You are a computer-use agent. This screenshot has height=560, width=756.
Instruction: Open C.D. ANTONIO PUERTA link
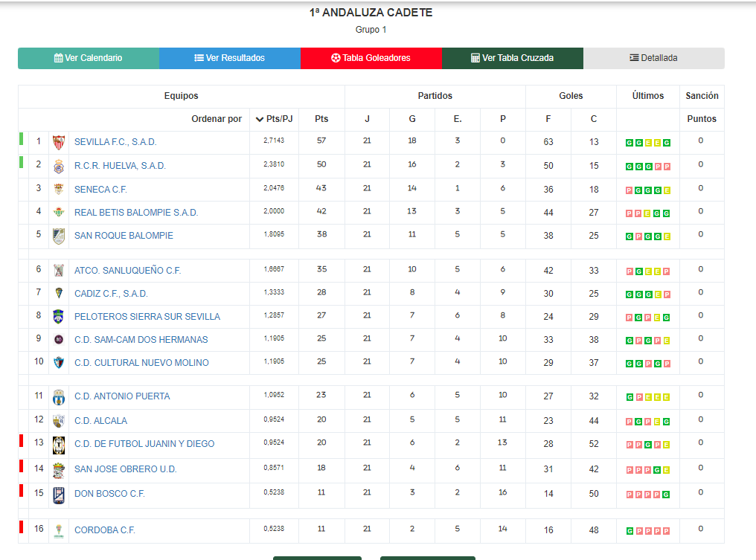122,396
